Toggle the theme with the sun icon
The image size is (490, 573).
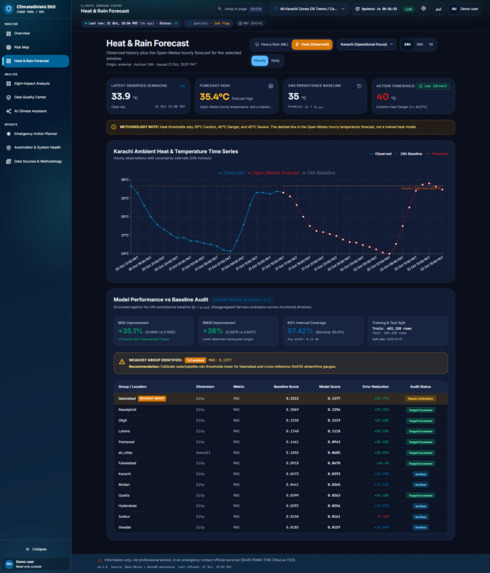tap(423, 8)
